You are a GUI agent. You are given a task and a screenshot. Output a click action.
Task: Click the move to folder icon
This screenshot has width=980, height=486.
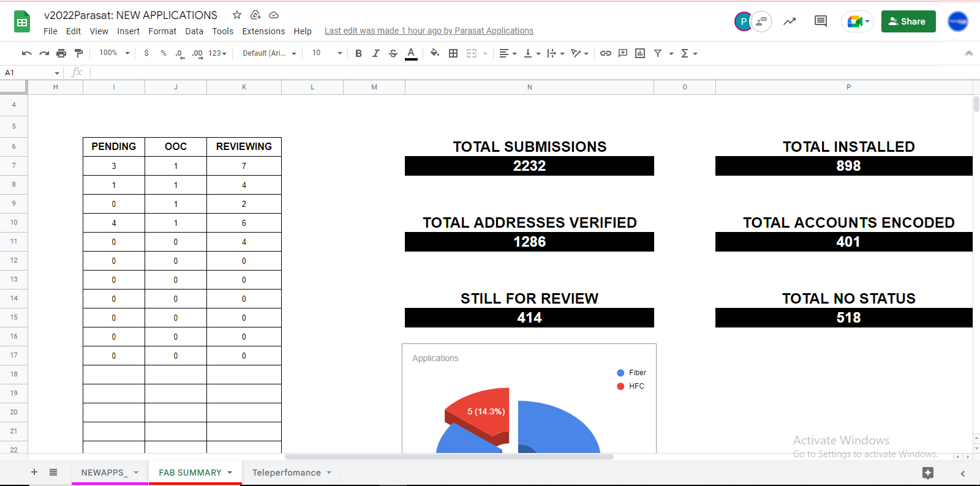tap(255, 15)
